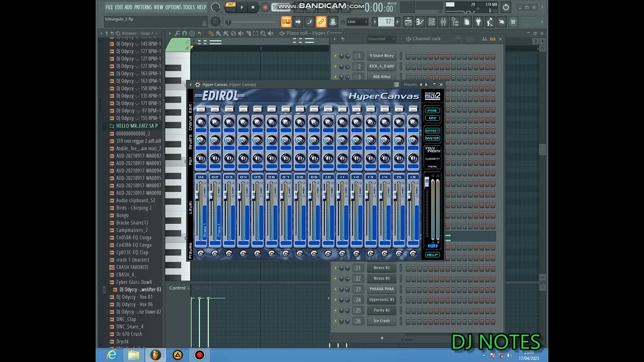Click the EFFECT button in Hyper Canvas

[x=432, y=131]
